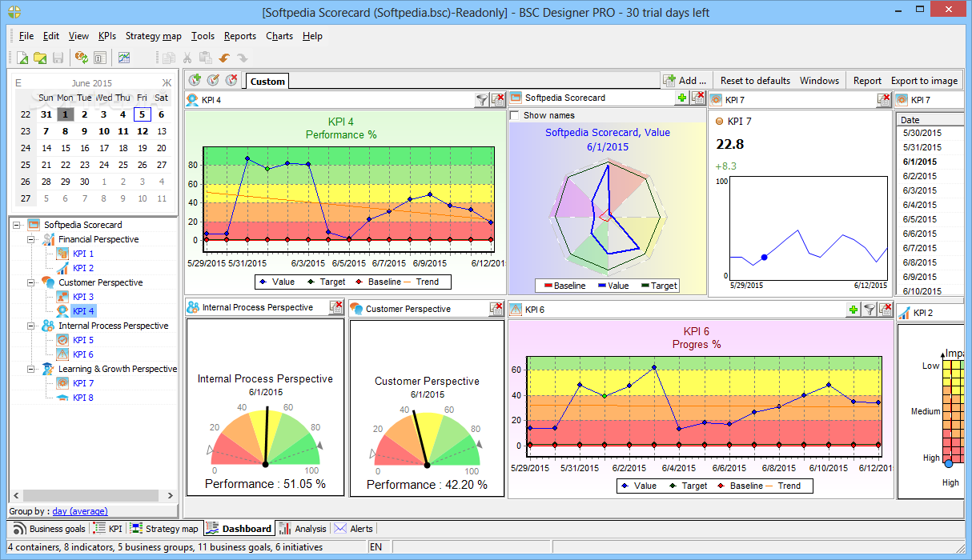Select KPI 5 in the tree
972x560 pixels.
(83, 340)
